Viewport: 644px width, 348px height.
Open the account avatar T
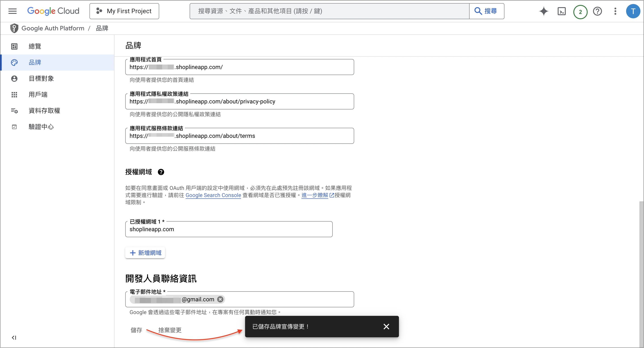tap(633, 11)
